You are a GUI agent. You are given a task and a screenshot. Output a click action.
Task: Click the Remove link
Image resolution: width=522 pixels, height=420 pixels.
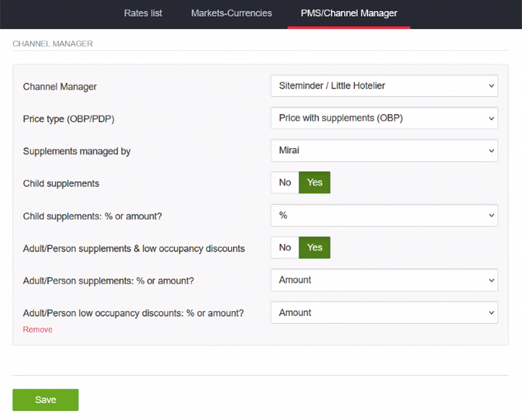[x=37, y=330]
